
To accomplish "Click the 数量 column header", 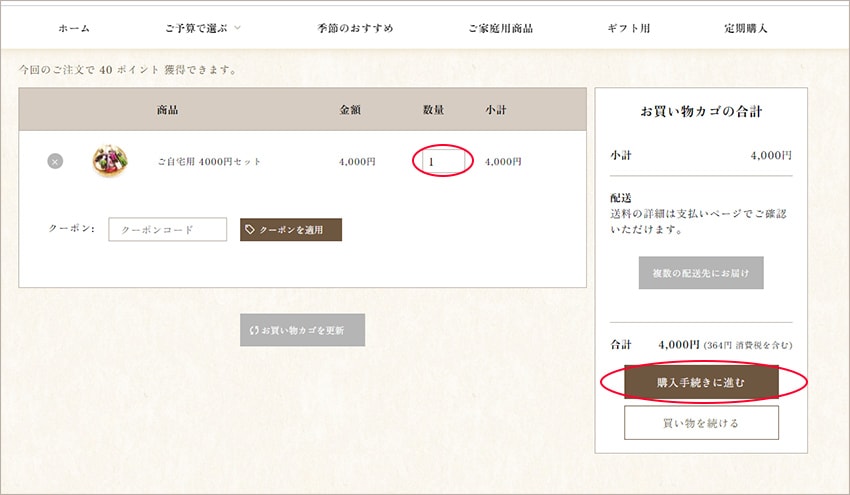I will click(434, 109).
